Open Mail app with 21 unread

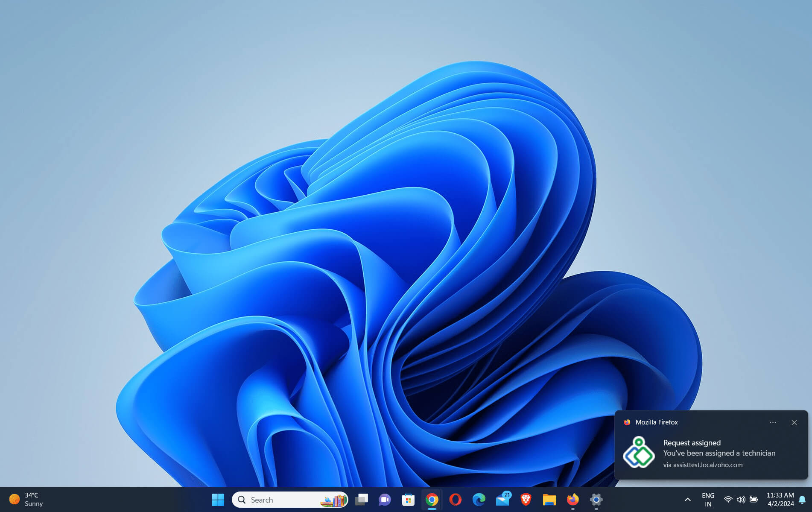502,500
